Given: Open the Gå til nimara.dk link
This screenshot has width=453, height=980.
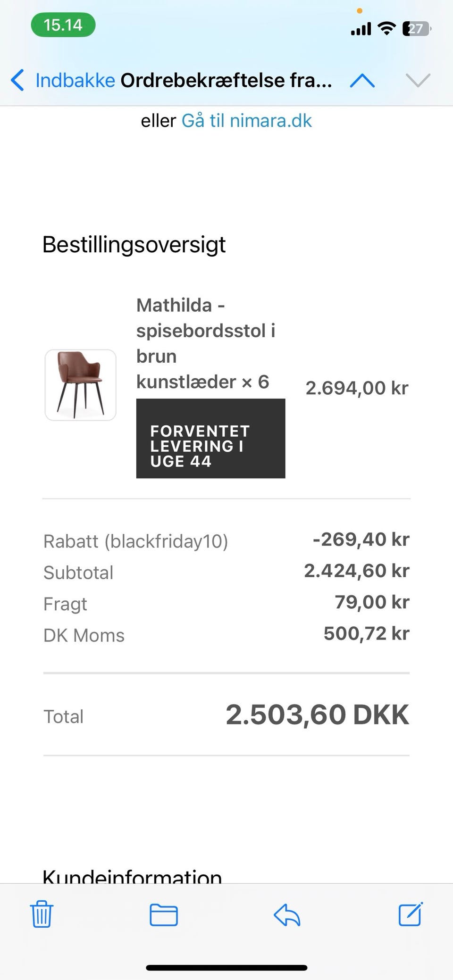Looking at the screenshot, I should coord(246,121).
